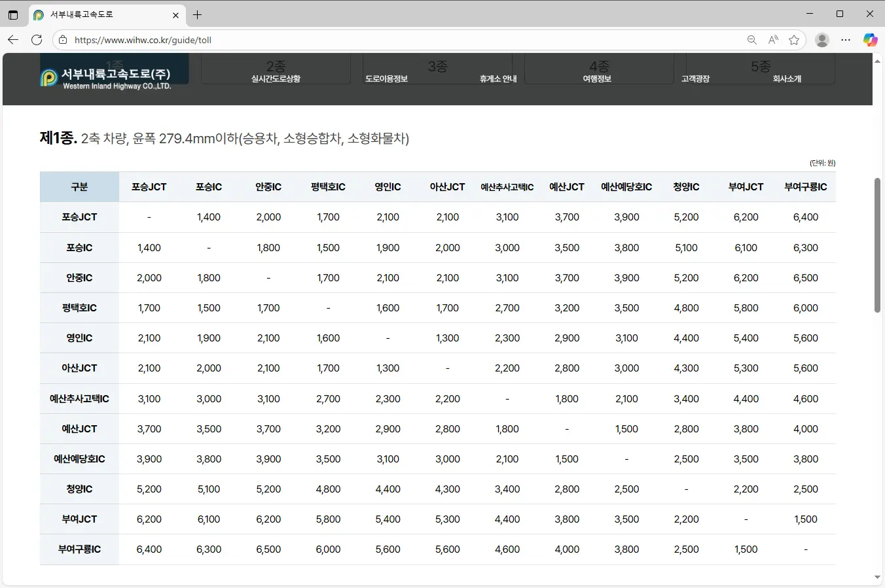Select 6,000 in the 부여구룡IC row

point(328,549)
